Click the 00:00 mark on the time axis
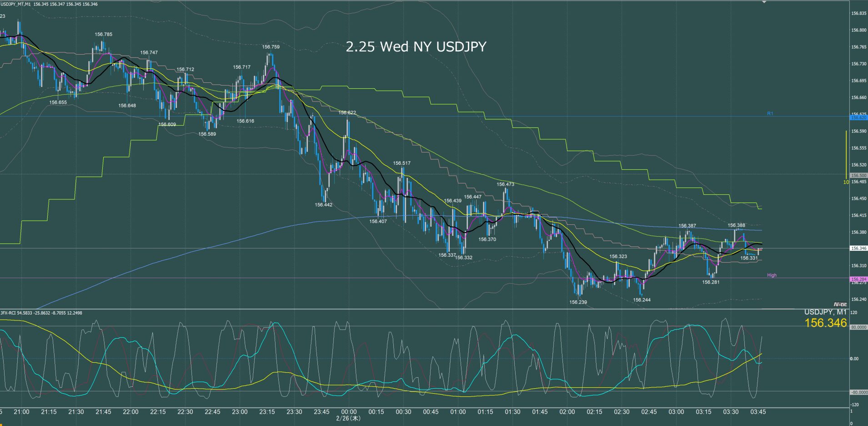This screenshot has height=426, width=868. pos(349,412)
